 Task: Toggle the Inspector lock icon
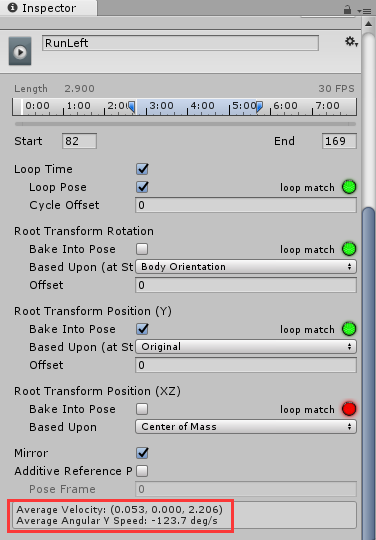click(x=347, y=10)
